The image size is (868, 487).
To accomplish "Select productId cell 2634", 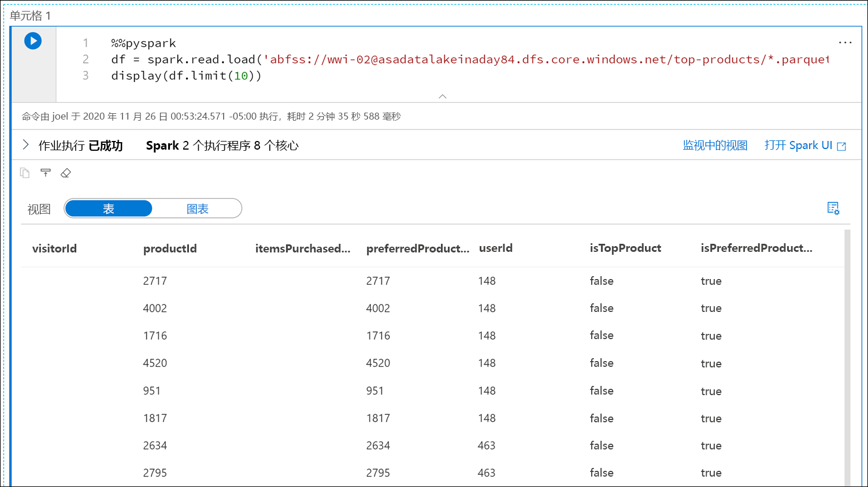I will [x=155, y=445].
